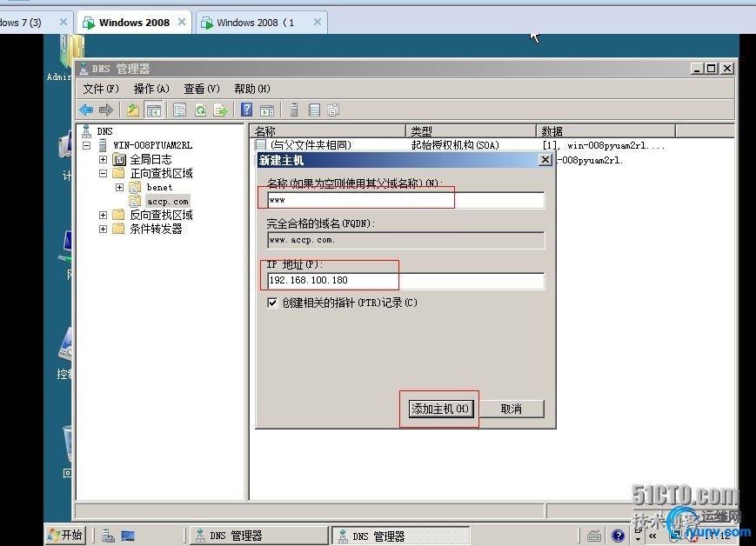The height and width of the screenshot is (546, 756).
Task: Collapse the WIN-008PYUAM2RL server node
Action: click(x=87, y=145)
